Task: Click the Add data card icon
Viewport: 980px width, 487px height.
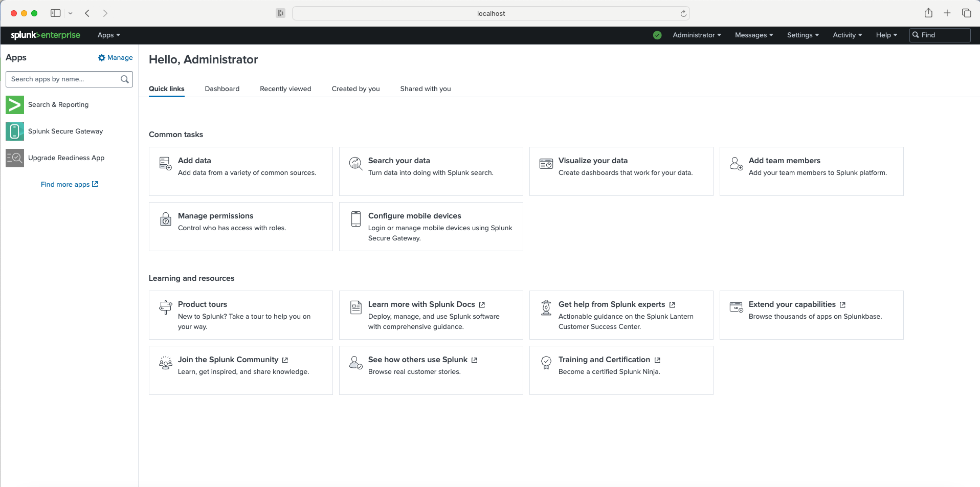Action: pos(165,164)
